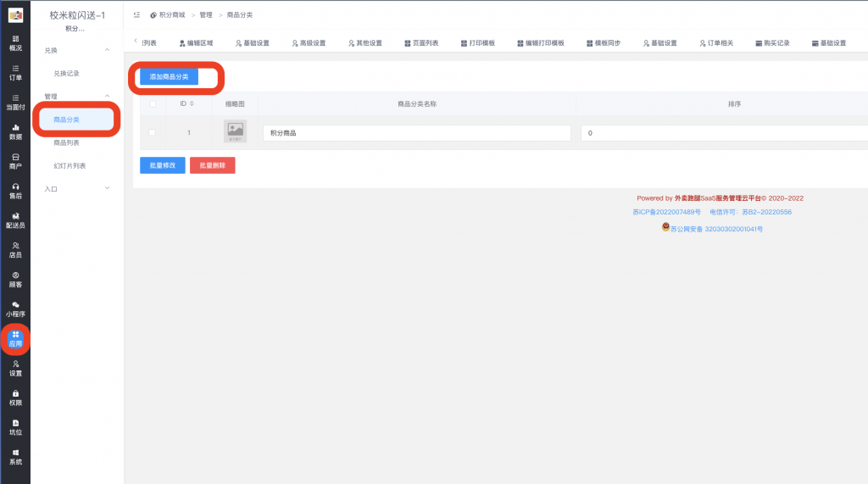Open the 系统 system section

15,457
